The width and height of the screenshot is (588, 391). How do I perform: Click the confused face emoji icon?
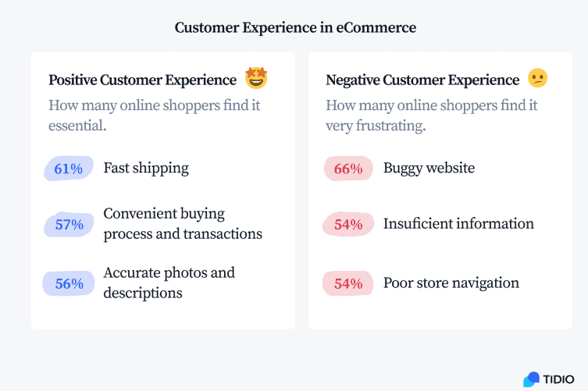[x=538, y=79]
